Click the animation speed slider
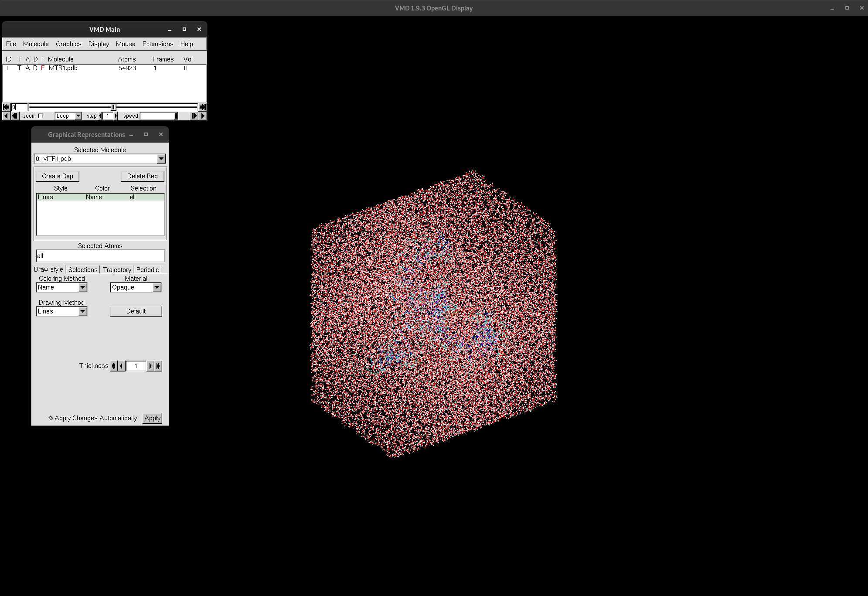Screen dimensions: 868x596 (x=159, y=116)
